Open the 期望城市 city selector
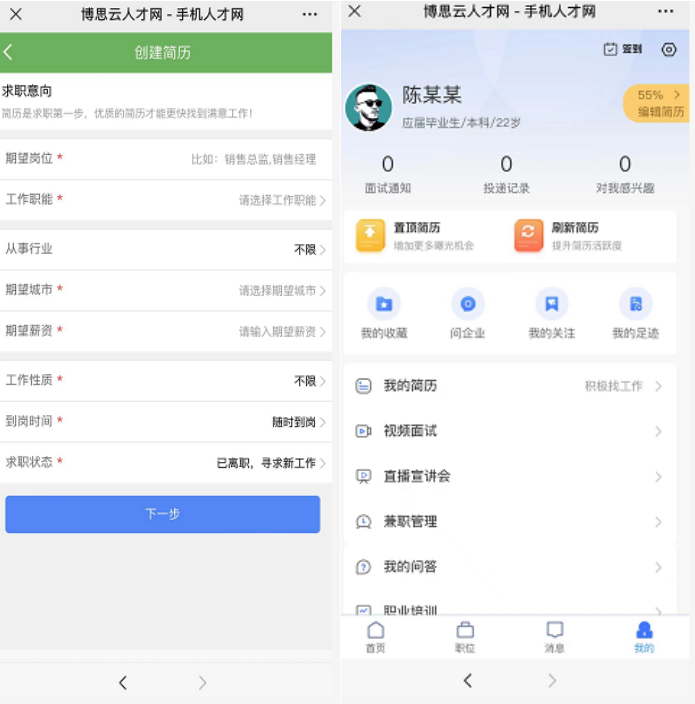The width and height of the screenshot is (695, 704). pyautogui.click(x=282, y=290)
